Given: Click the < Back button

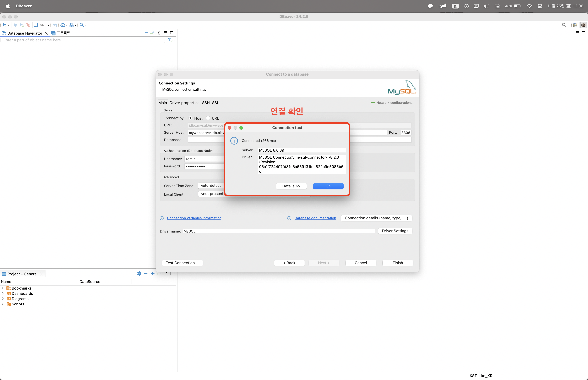Looking at the screenshot, I should coord(289,263).
